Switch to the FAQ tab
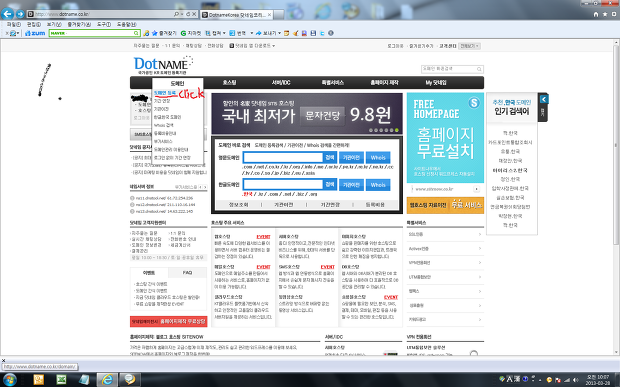This screenshot has height=387, width=620. click(x=187, y=273)
